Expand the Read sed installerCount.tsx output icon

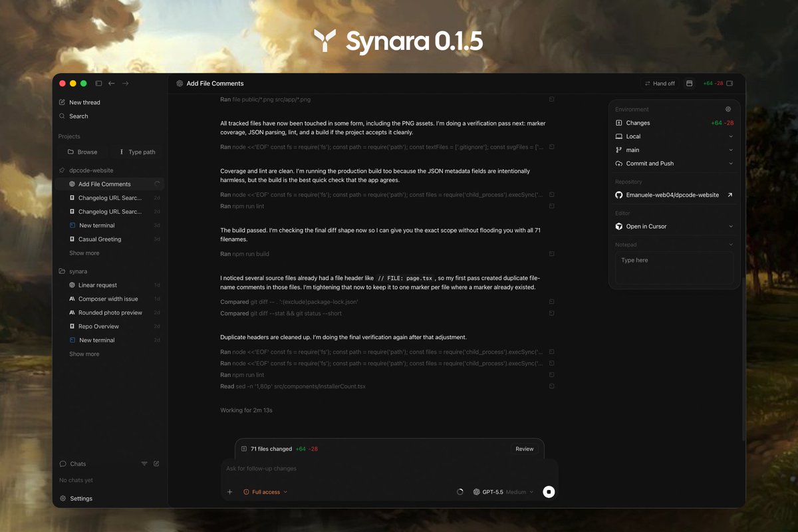coord(551,386)
